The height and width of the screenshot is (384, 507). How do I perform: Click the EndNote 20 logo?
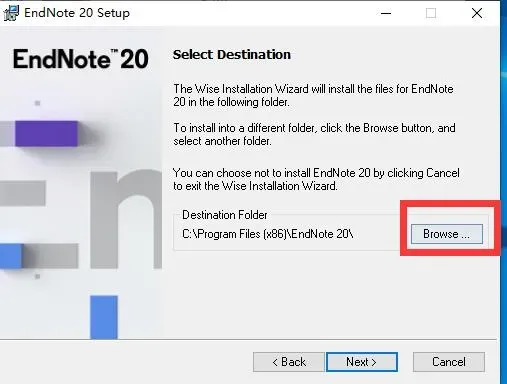pos(81,59)
